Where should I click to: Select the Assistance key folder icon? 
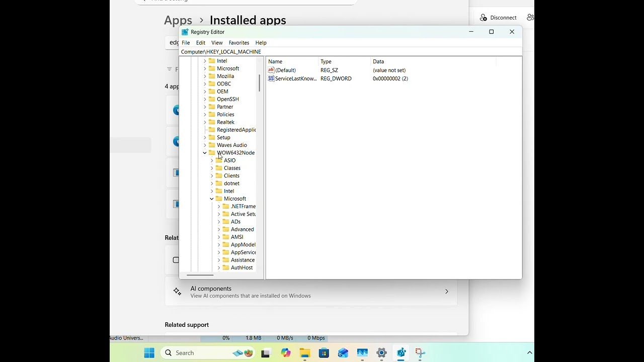(226, 260)
